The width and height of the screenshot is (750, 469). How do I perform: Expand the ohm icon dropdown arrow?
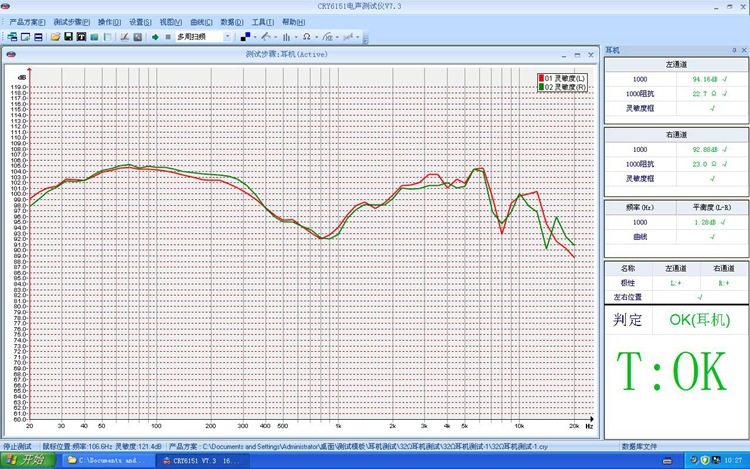[316, 37]
